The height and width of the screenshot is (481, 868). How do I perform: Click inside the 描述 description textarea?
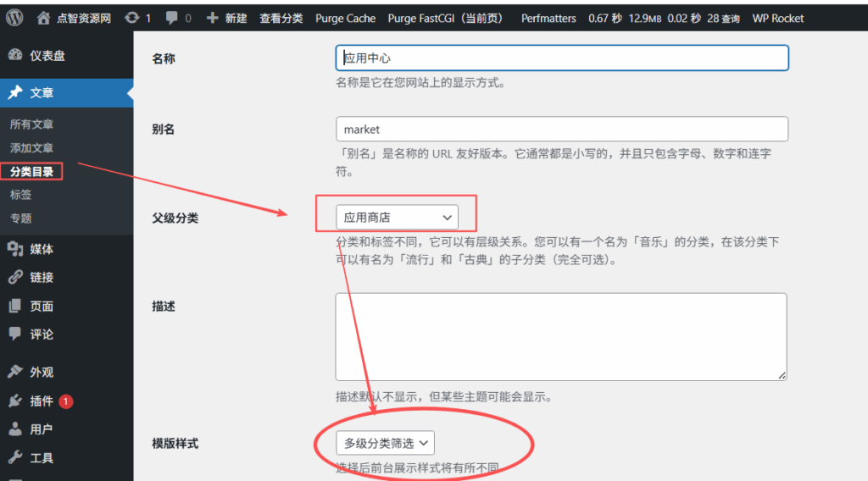click(x=560, y=336)
